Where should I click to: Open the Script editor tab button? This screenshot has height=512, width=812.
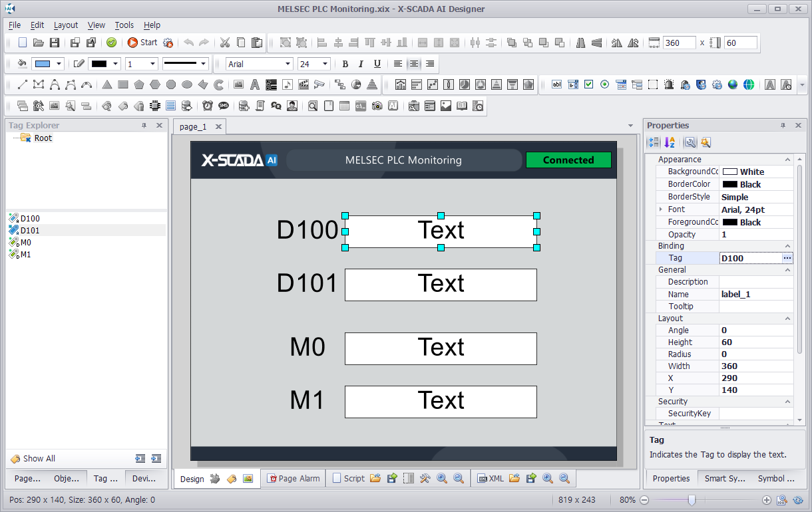pos(349,478)
